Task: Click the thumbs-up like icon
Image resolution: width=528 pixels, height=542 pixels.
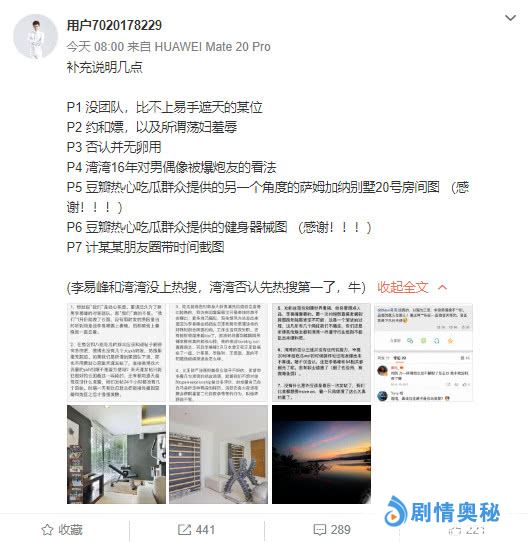Action: pos(454,530)
